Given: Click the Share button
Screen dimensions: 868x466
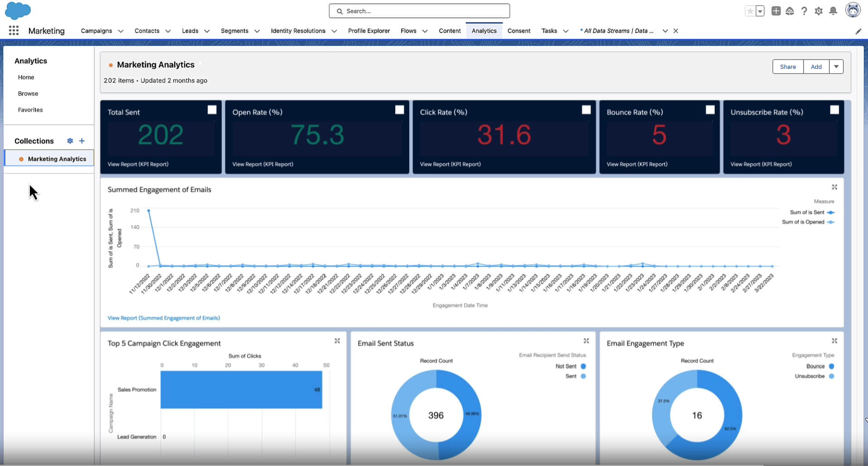Looking at the screenshot, I should (x=788, y=67).
